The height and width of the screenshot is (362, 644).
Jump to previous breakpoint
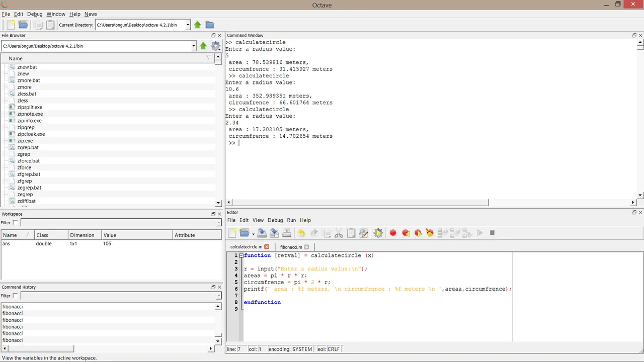click(406, 233)
